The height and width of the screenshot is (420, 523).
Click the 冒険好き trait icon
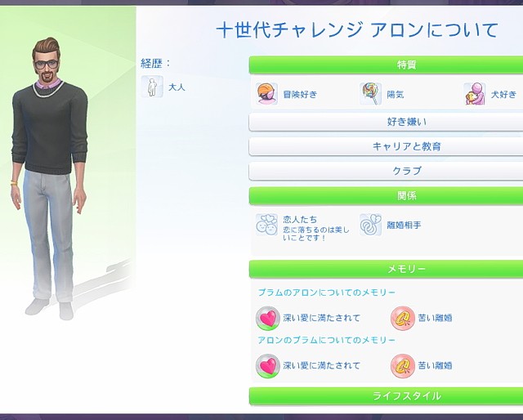tap(266, 94)
